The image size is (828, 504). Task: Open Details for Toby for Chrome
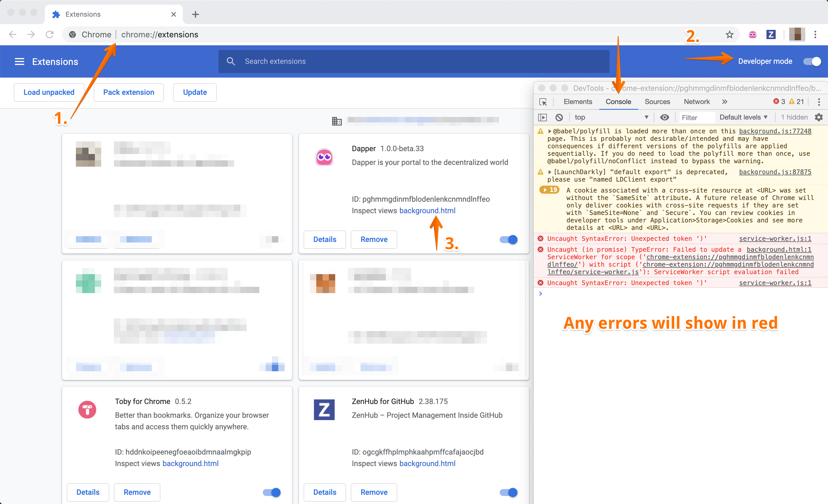pos(88,492)
